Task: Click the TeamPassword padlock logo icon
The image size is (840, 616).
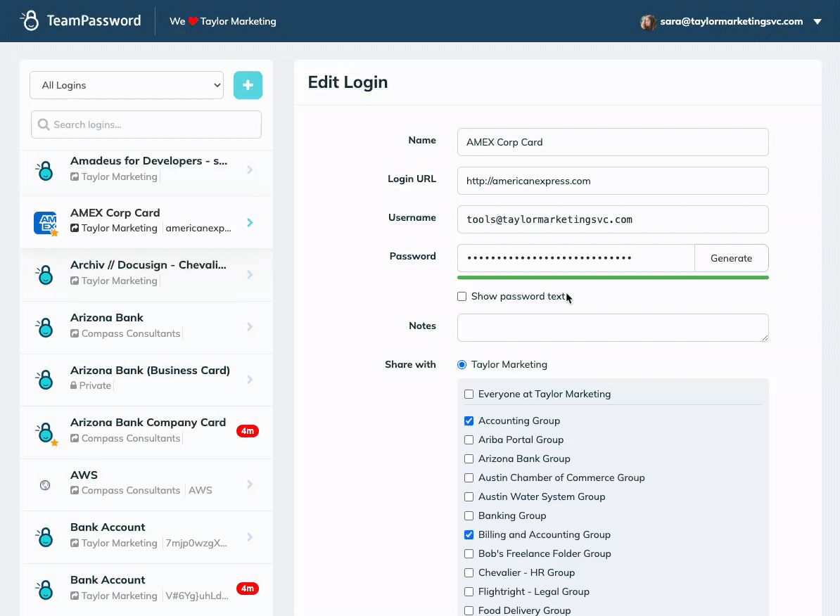Action: pyautogui.click(x=30, y=20)
